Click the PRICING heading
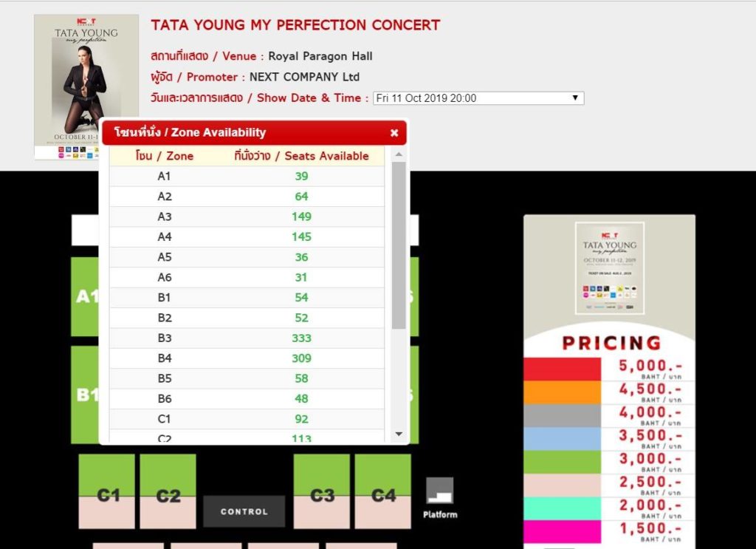The image size is (756, 549). tap(611, 343)
